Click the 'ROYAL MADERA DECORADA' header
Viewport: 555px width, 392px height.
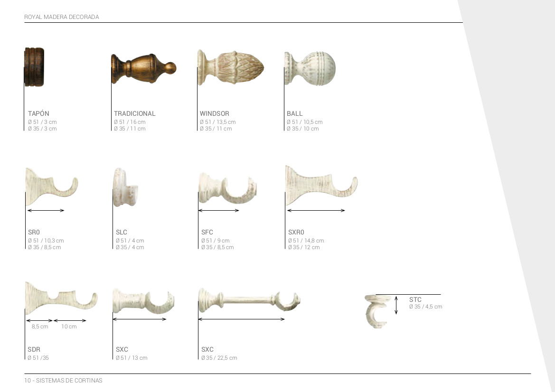click(x=62, y=17)
